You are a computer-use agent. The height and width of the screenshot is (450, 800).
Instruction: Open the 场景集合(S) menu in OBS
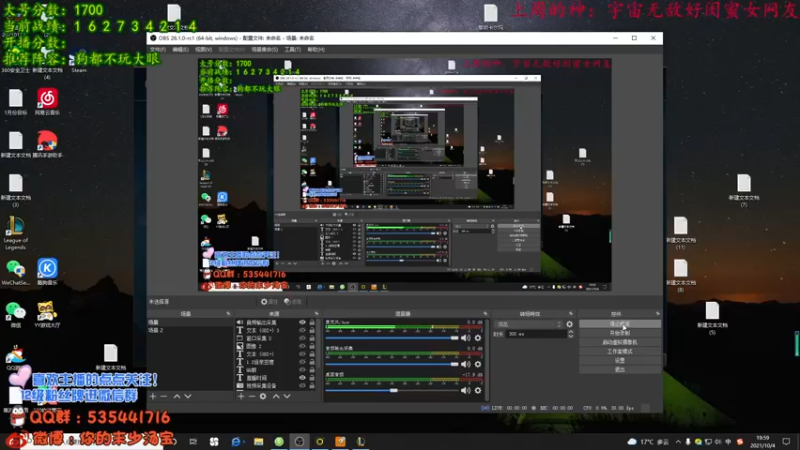(x=264, y=49)
